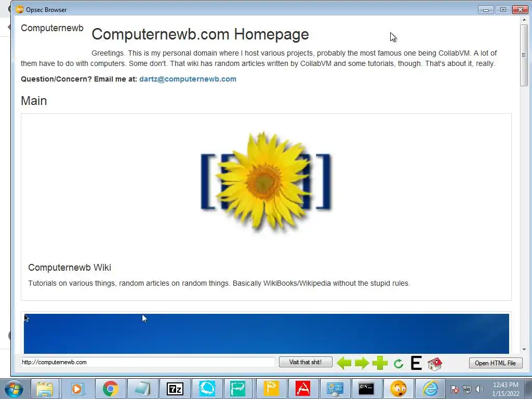Viewport: 532px width, 399px height.
Task: Minimize the Opsec Browser window
Action: (x=486, y=9)
